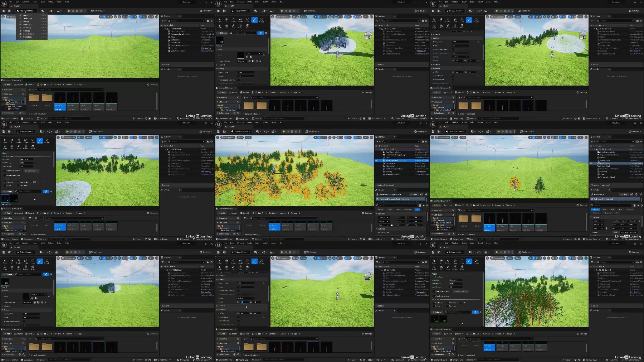Bottom-right frame: pick the Reapply foliage tool
Screen dimensions: 644x362
coord(476,261)
